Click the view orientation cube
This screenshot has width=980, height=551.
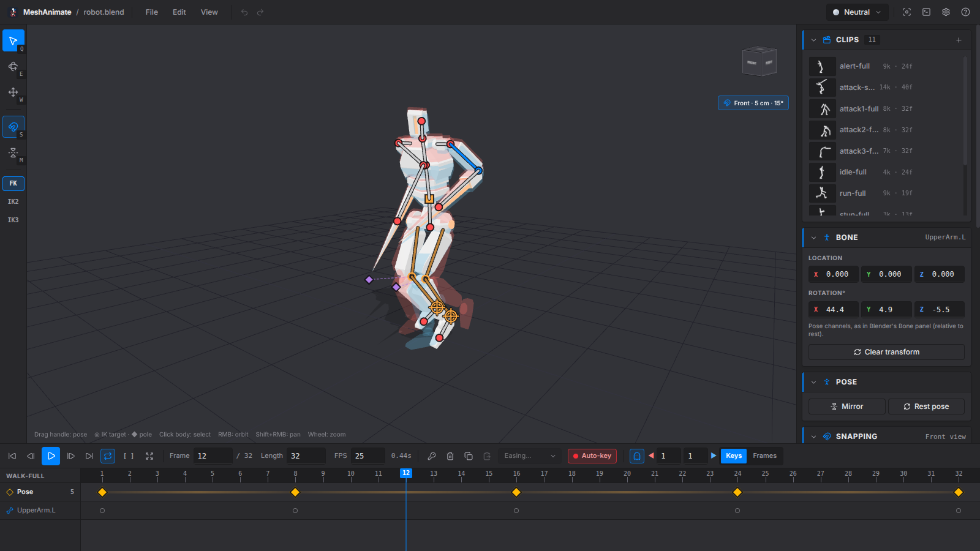(x=759, y=61)
